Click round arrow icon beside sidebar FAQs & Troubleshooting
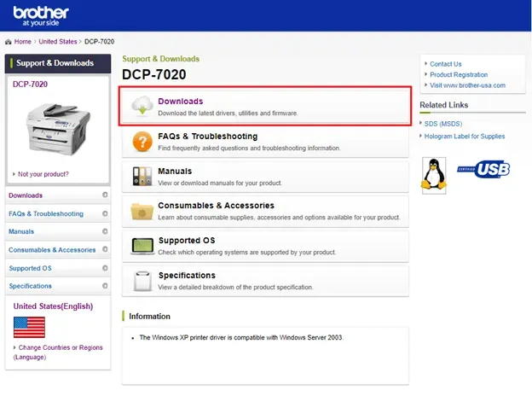The width and height of the screenshot is (532, 396). pyautogui.click(x=105, y=213)
